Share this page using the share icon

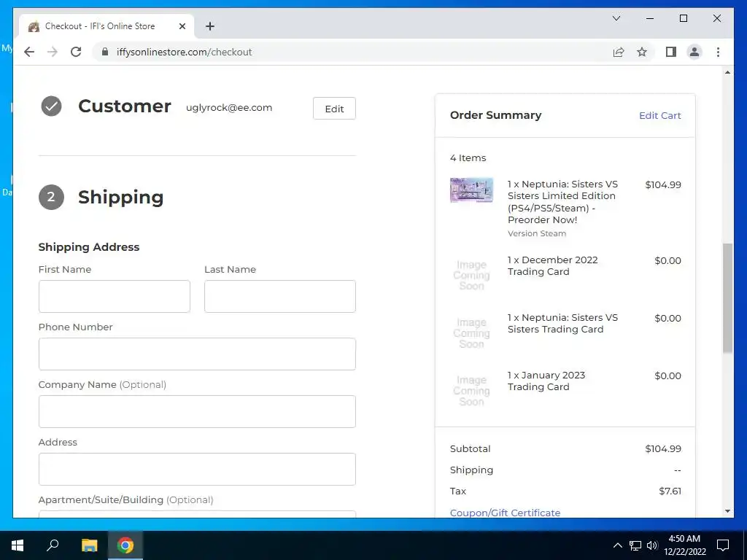tap(619, 52)
